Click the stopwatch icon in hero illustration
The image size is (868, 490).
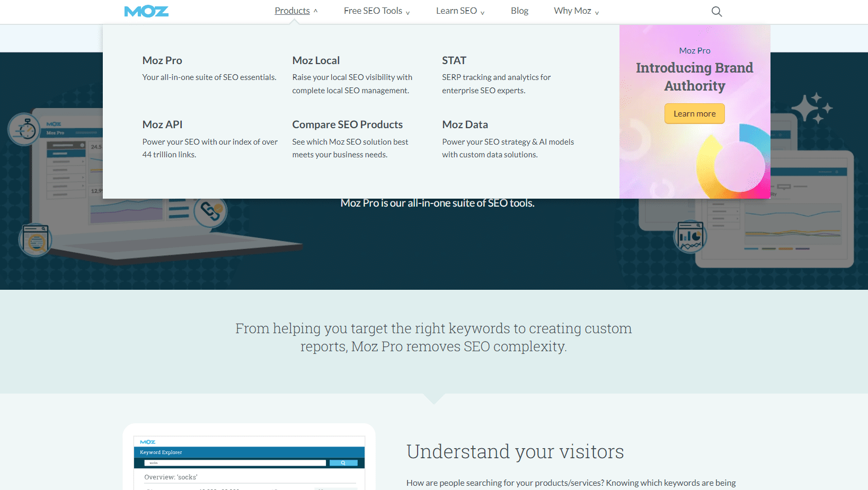click(24, 129)
